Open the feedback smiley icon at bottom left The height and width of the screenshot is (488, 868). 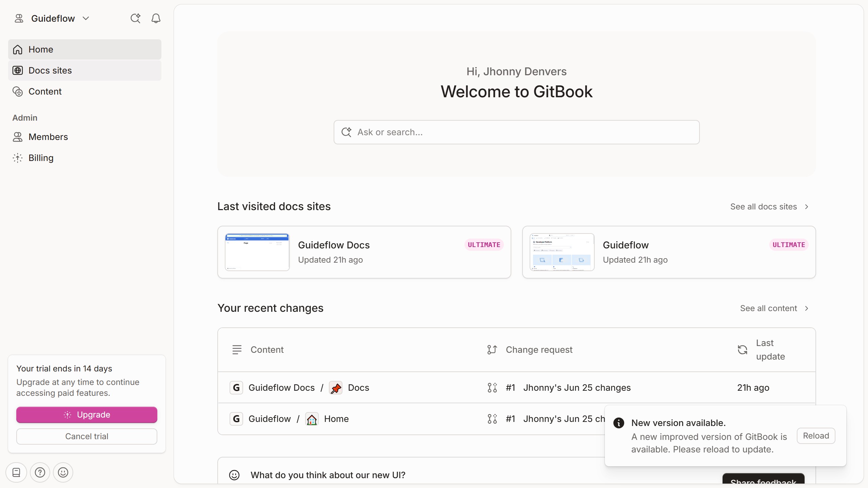[x=63, y=472]
